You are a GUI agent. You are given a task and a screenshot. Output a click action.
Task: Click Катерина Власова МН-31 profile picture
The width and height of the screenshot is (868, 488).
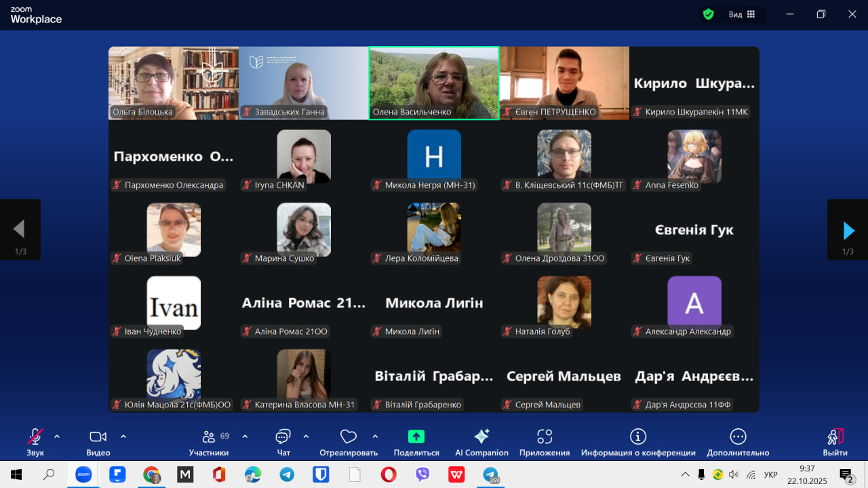tap(304, 376)
